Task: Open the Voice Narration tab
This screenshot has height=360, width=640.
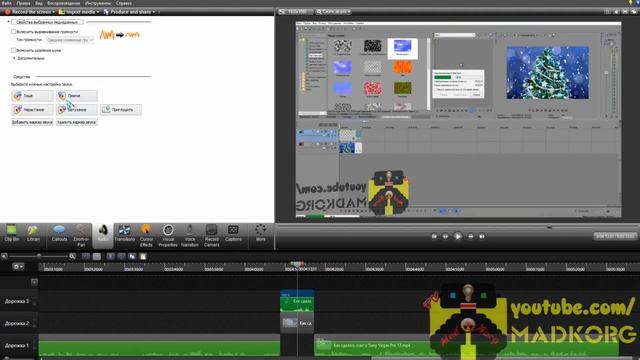Action: tap(189, 236)
